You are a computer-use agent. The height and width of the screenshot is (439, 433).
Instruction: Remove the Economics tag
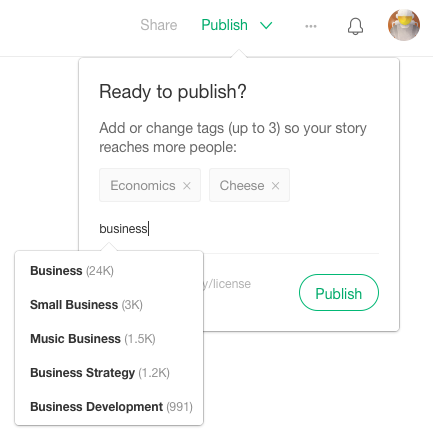pyautogui.click(x=187, y=186)
